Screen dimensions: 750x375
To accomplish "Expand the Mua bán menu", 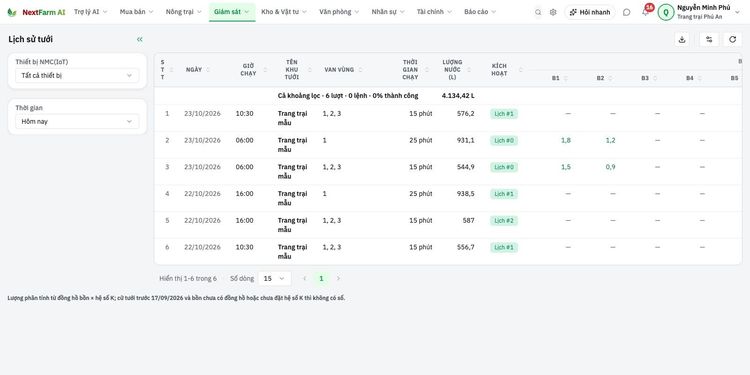I will pos(136,12).
